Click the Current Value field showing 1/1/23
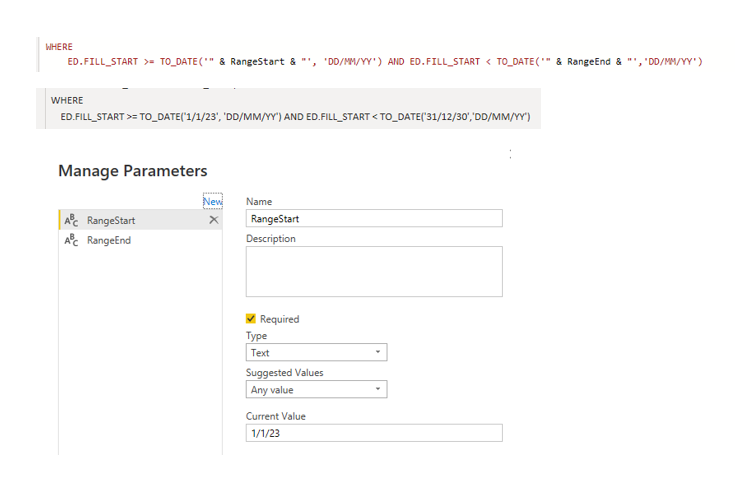 pos(374,433)
